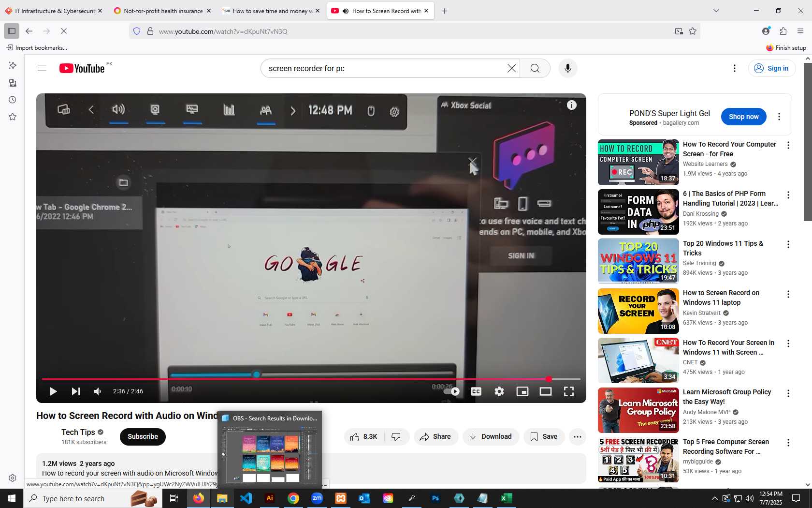Click the Download button
812x508 pixels.
click(491, 436)
